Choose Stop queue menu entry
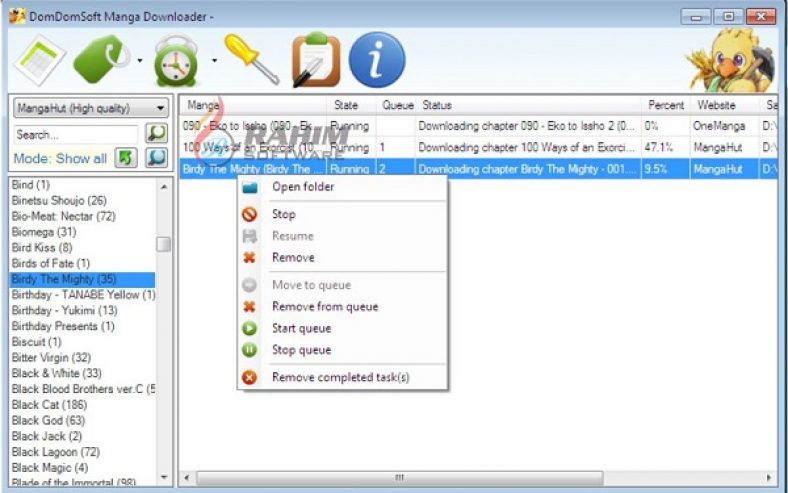 [343, 350]
